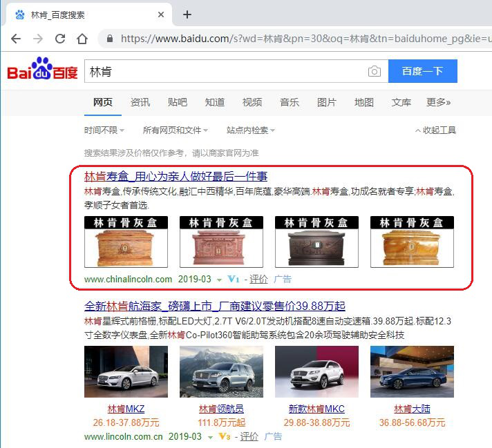Image resolution: width=492 pixels, height=448 pixels.
Task: Click the 百度一下 search button
Action: [423, 71]
